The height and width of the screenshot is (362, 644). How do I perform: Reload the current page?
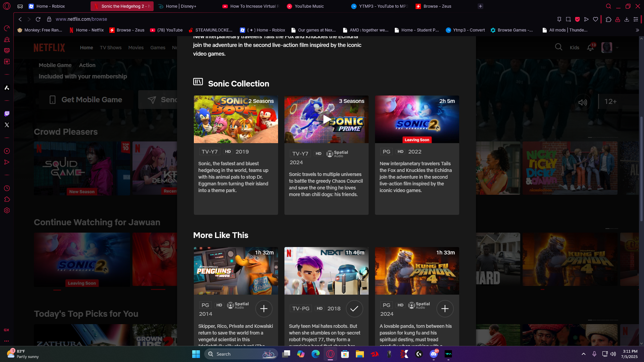38,19
